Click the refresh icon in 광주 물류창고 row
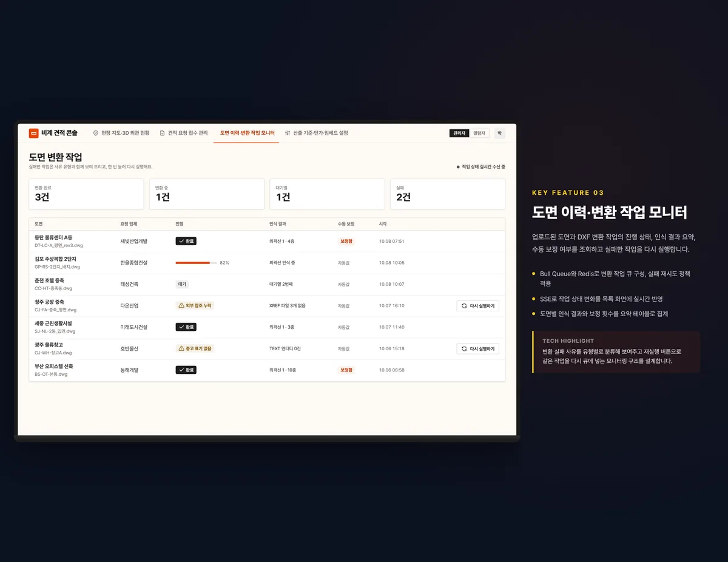 [x=464, y=349]
